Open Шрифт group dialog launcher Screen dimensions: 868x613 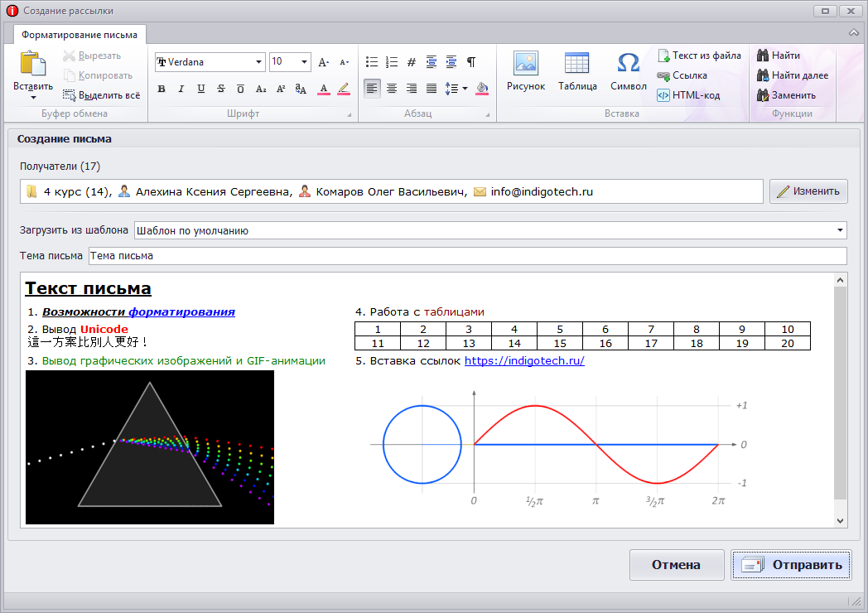(349, 115)
